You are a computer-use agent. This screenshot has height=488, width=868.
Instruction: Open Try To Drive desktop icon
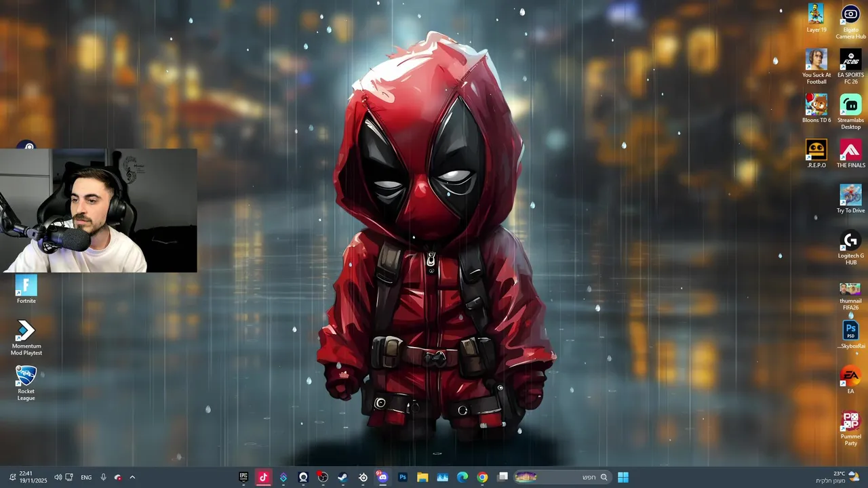pyautogui.click(x=850, y=199)
